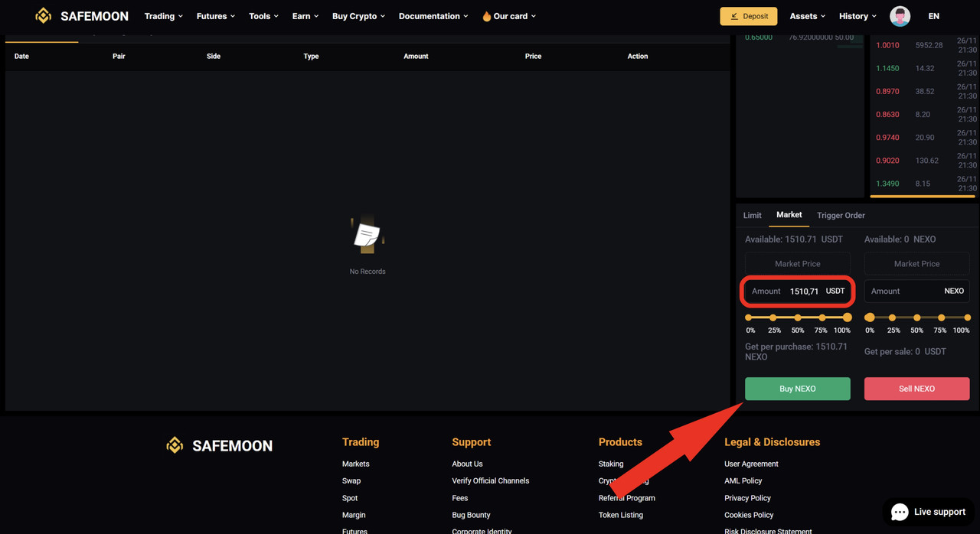The image size is (980, 534).
Task: Set buy slider to 50% mark
Action: pos(798,317)
